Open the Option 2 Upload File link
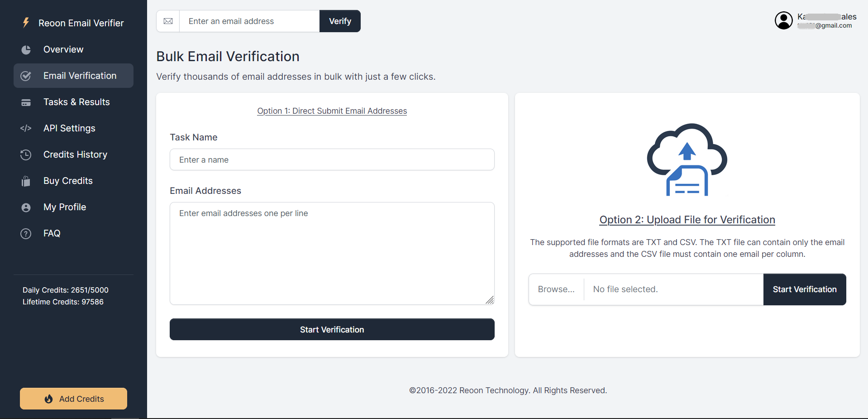Viewport: 868px width, 419px height. 687,220
